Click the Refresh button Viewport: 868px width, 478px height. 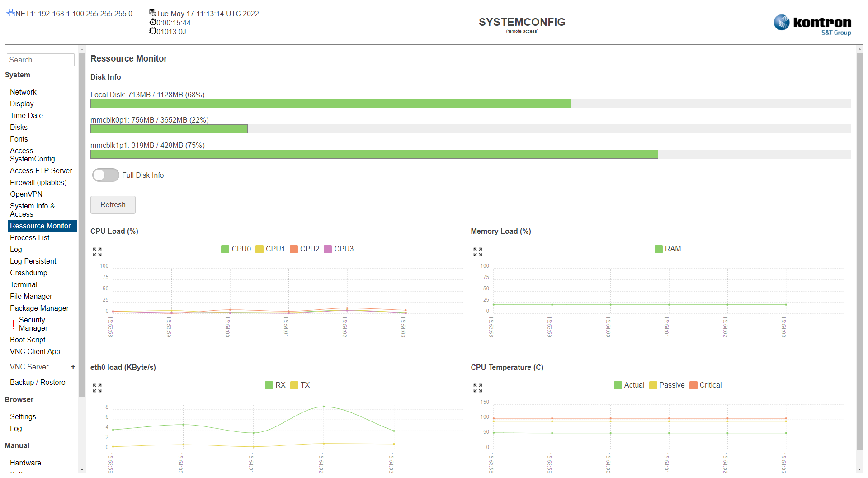pos(113,204)
